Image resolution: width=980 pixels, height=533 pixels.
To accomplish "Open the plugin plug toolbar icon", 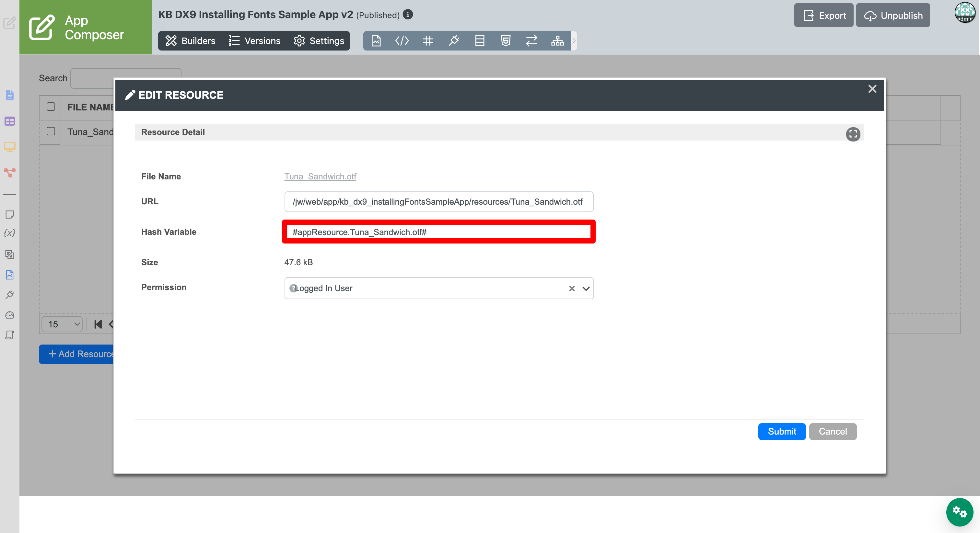I will coord(454,41).
